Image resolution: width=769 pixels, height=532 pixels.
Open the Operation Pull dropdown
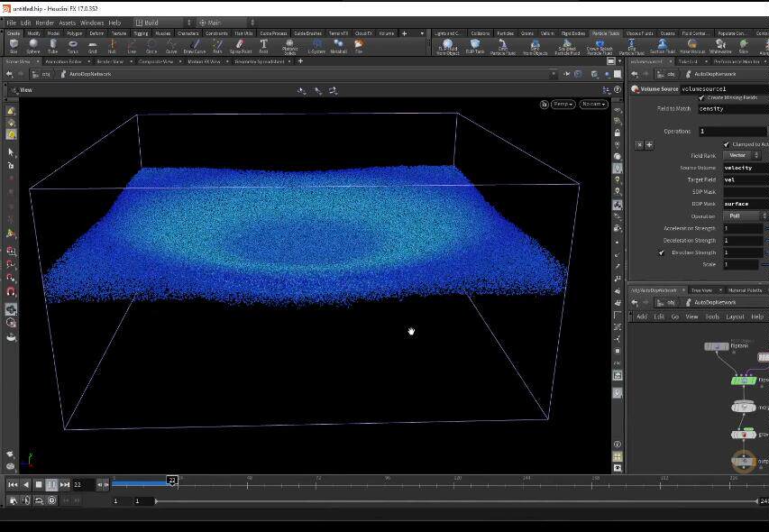[x=745, y=216]
